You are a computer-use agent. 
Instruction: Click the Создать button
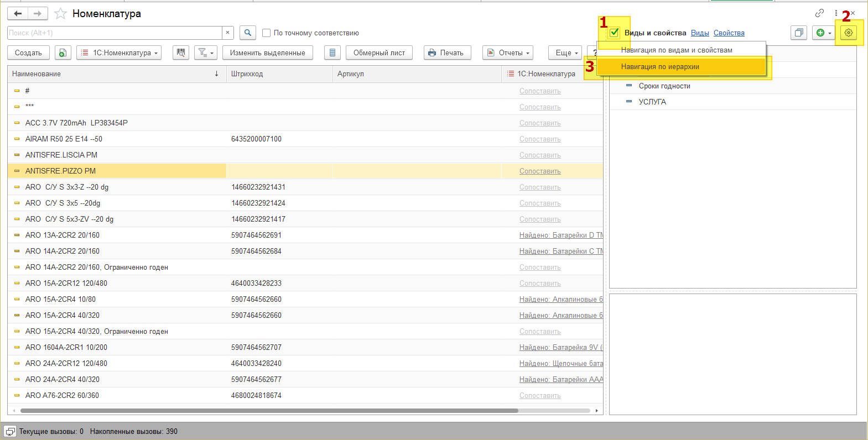pos(28,53)
